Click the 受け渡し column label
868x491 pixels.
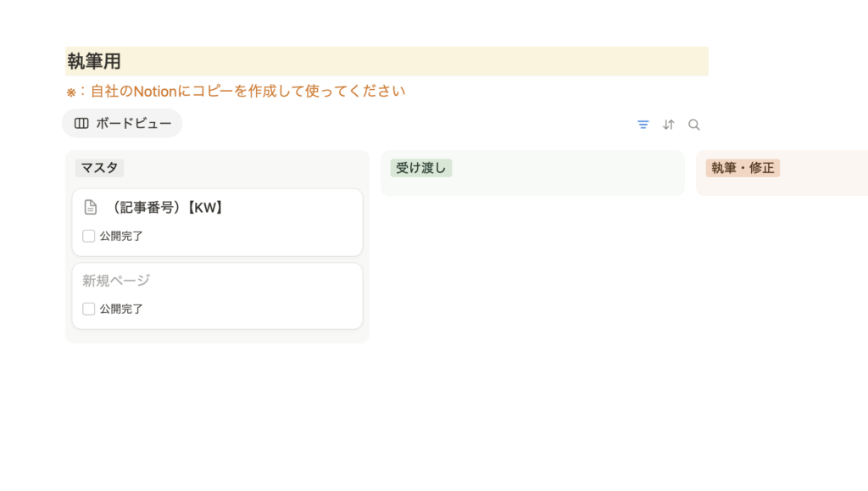click(x=421, y=168)
